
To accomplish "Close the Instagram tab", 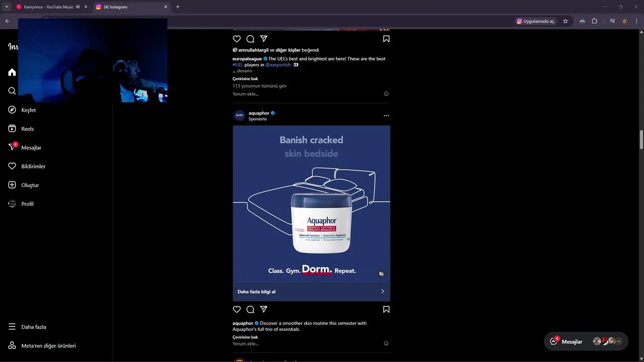I will [x=166, y=7].
